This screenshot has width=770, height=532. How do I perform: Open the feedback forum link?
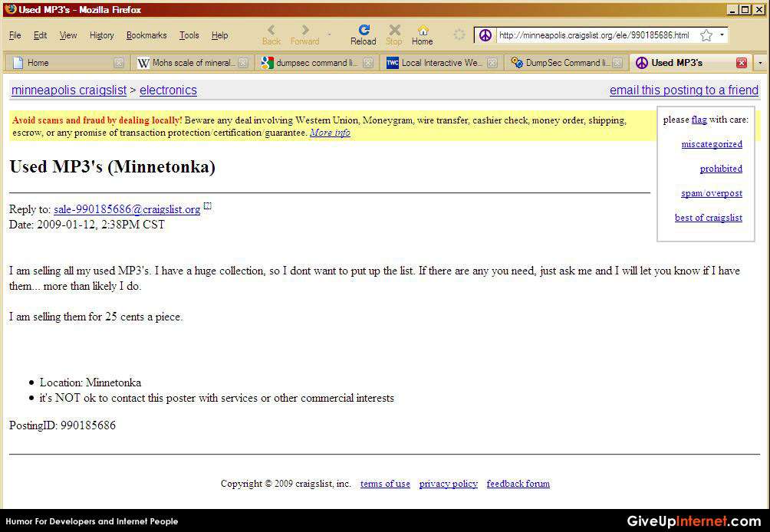[x=518, y=484]
